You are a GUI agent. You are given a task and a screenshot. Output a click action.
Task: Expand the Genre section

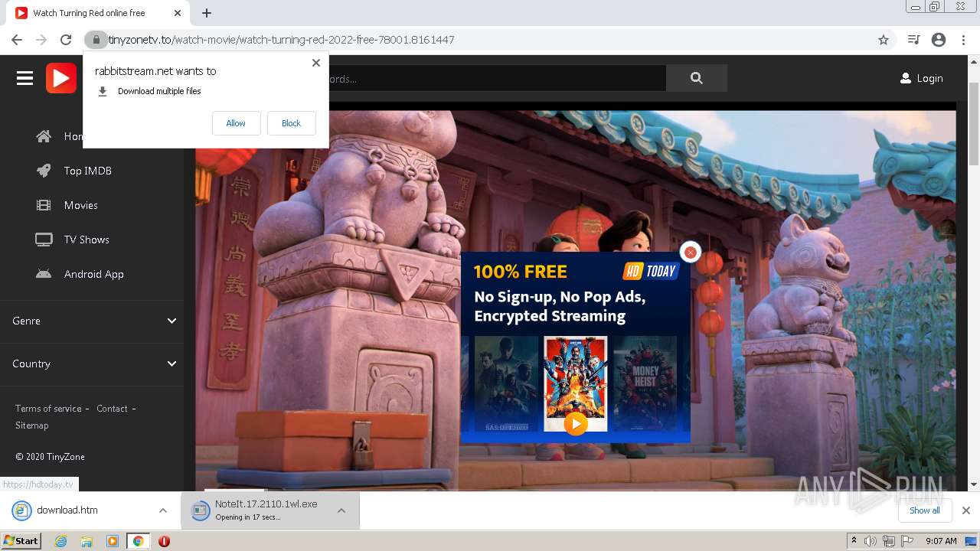92,321
